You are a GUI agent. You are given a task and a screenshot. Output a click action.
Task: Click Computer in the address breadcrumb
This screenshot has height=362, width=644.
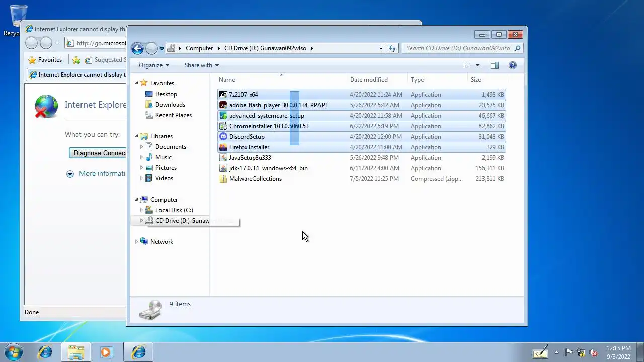pyautogui.click(x=199, y=48)
